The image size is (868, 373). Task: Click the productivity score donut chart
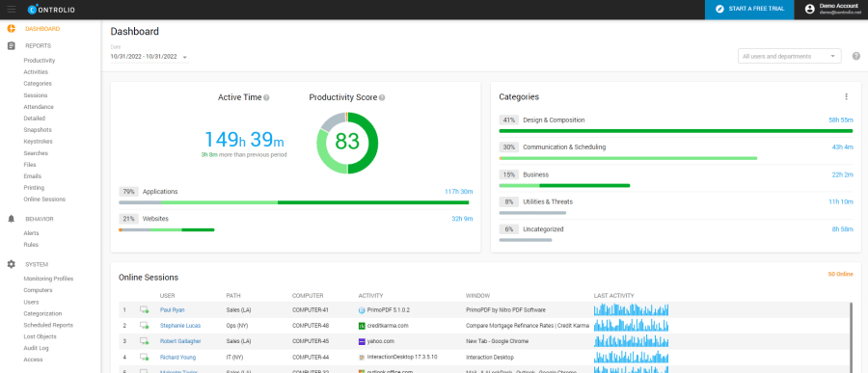pos(347,143)
